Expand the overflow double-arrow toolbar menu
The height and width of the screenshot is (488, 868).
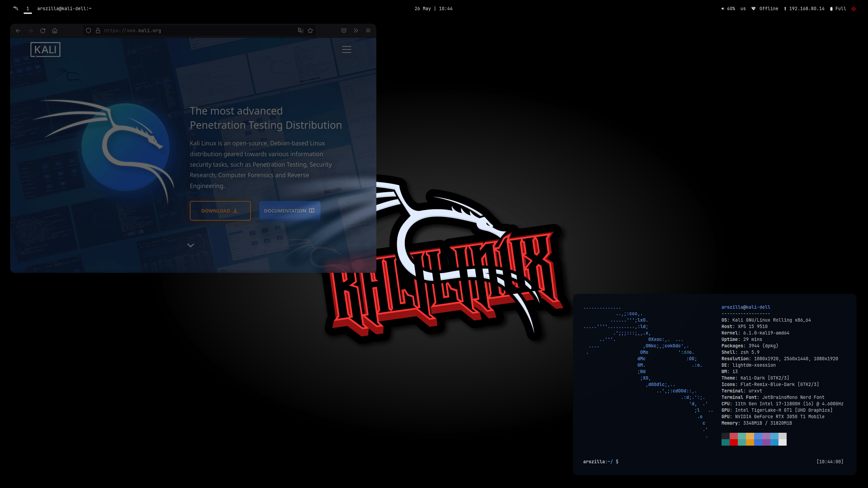coord(356,30)
